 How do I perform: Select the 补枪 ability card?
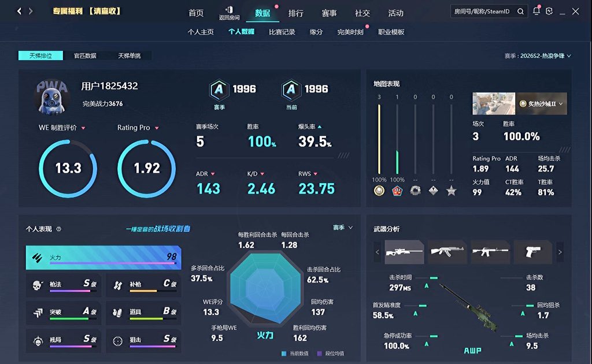(x=144, y=285)
